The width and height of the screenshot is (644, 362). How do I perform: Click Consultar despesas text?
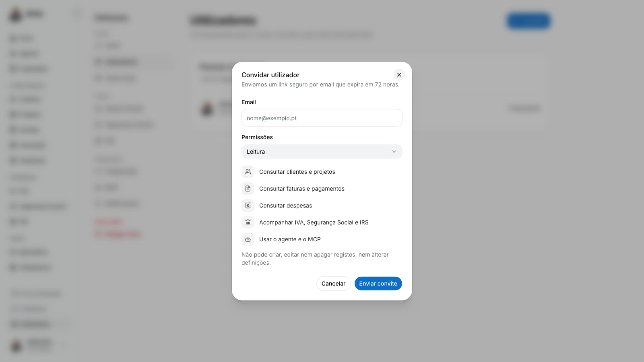(285, 206)
